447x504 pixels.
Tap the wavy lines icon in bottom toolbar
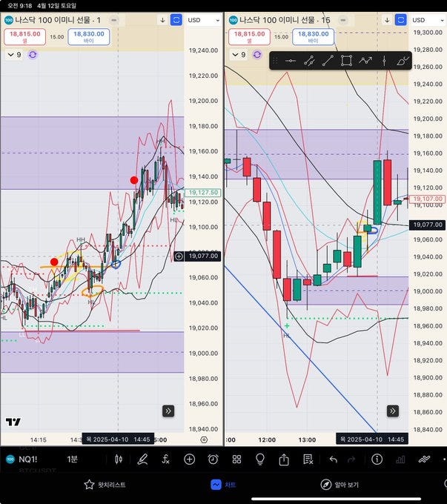[424, 460]
